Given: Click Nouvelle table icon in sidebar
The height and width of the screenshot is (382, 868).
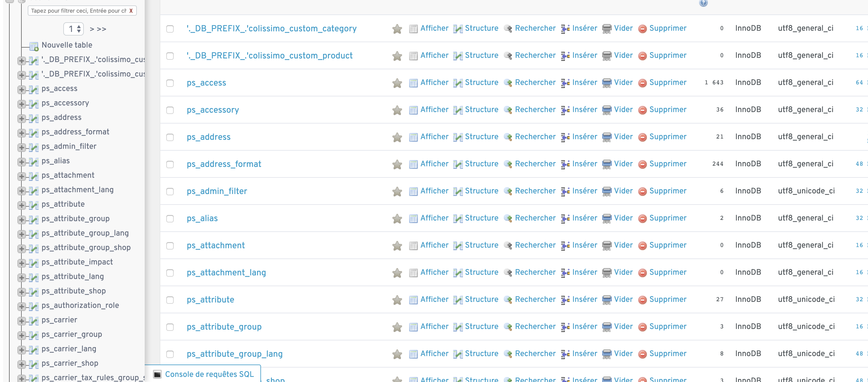Looking at the screenshot, I should 34,45.
